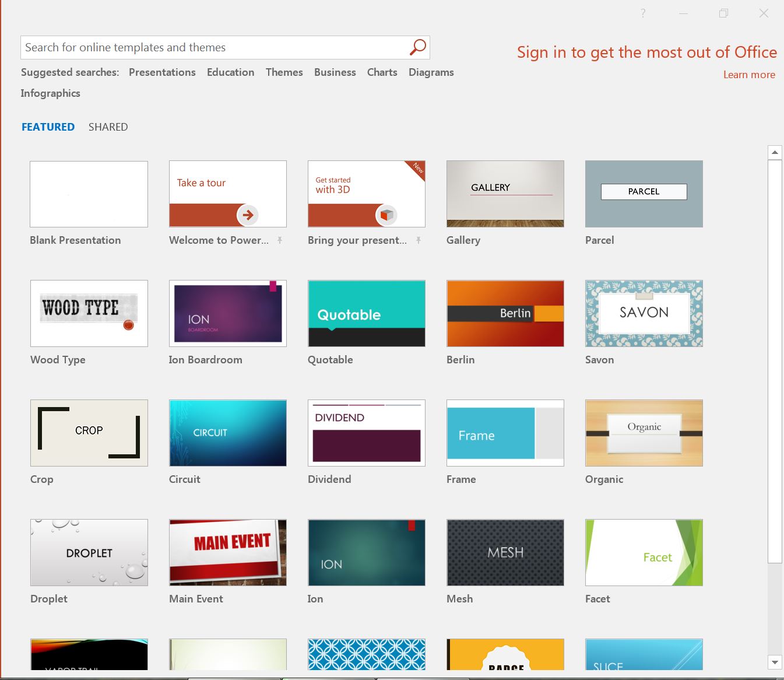Choose the Savon theme thumbnail
The width and height of the screenshot is (784, 680).
coord(644,314)
